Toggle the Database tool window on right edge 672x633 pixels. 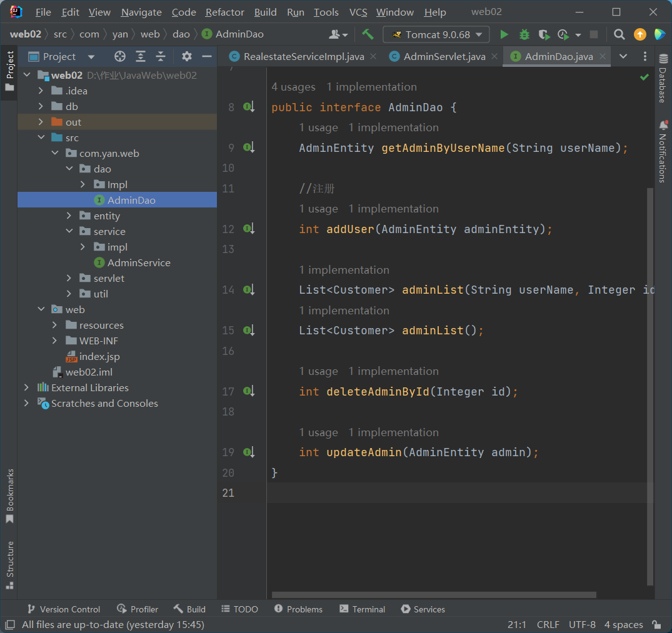663,79
